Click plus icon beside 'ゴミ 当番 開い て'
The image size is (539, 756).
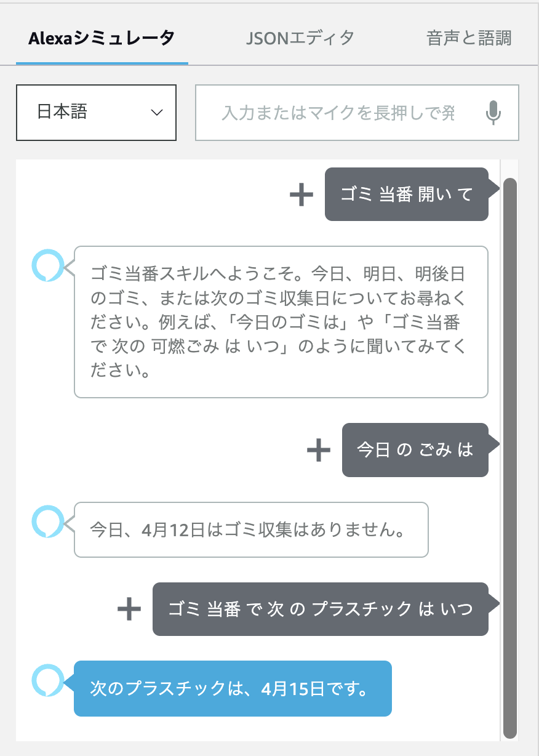[301, 195]
